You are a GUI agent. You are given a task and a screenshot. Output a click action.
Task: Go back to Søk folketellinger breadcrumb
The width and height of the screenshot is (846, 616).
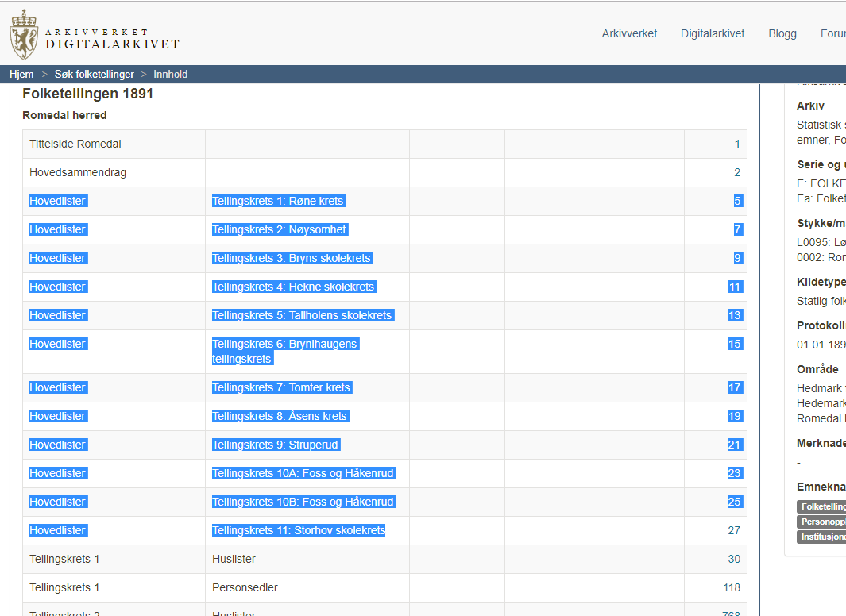94,74
